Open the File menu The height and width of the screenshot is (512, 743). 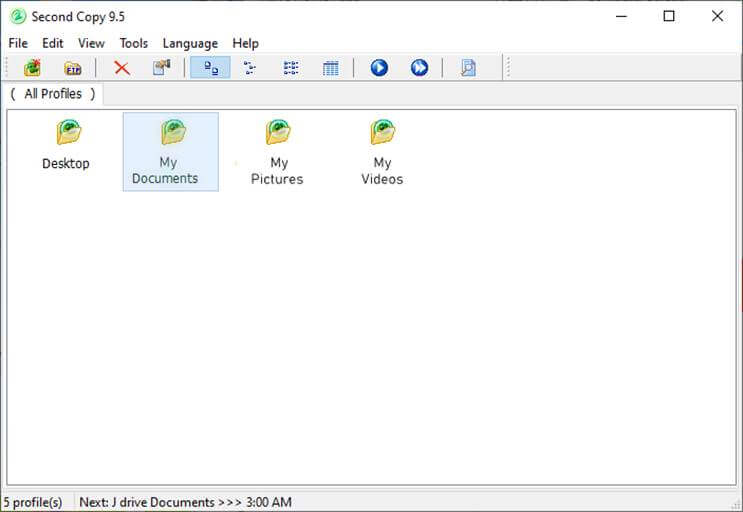click(18, 43)
